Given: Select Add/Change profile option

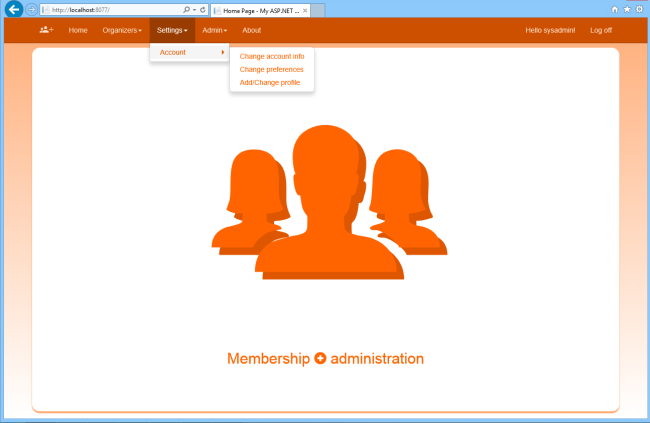Looking at the screenshot, I should (270, 83).
